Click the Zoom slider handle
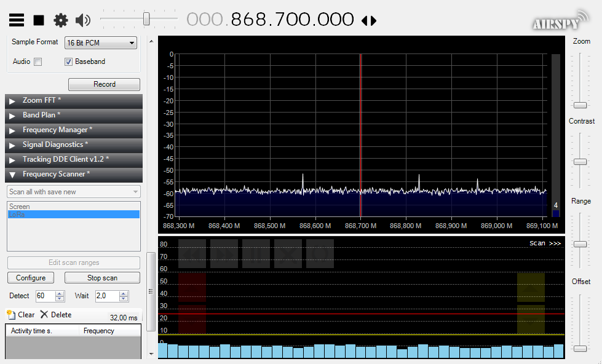 click(580, 105)
